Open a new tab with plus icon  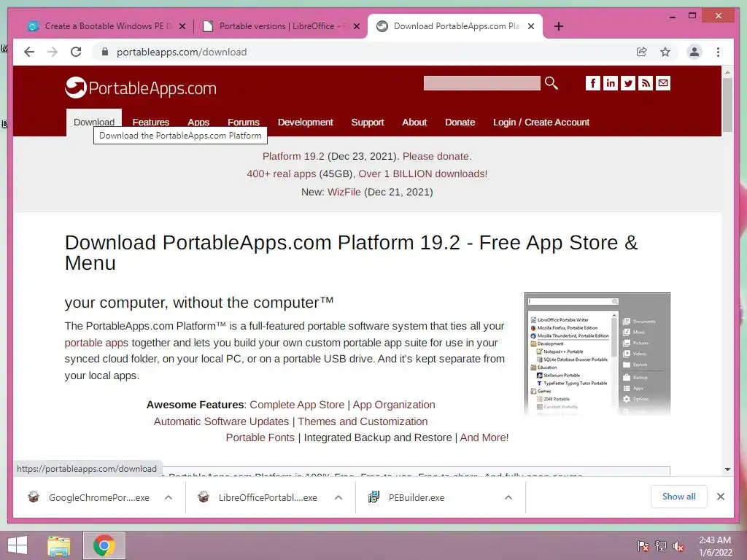pos(559,26)
